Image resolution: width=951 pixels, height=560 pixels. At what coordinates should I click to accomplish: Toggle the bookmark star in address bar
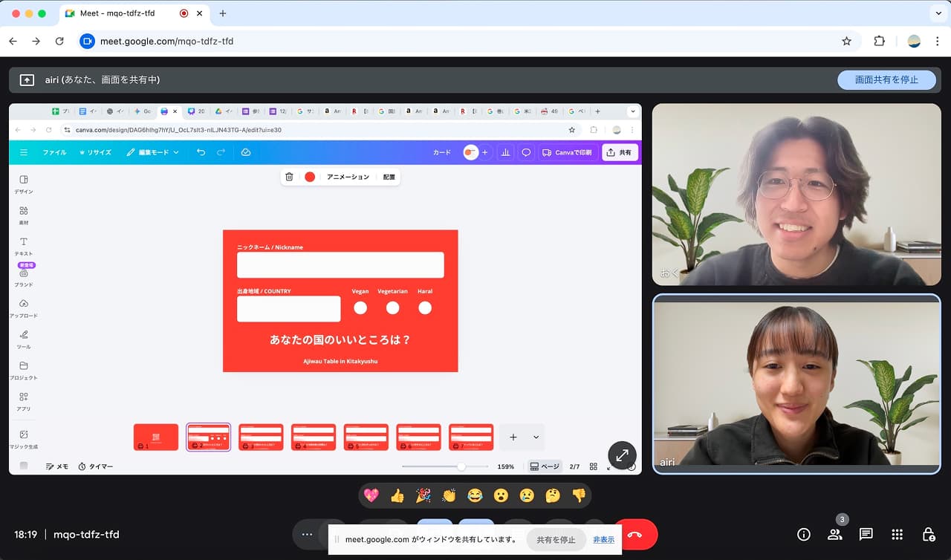tap(846, 42)
